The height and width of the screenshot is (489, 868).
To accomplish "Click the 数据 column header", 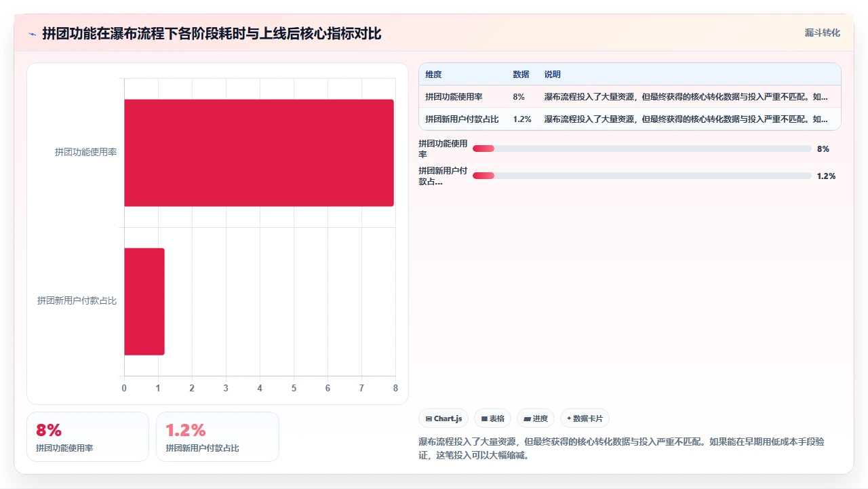I will [x=521, y=75].
